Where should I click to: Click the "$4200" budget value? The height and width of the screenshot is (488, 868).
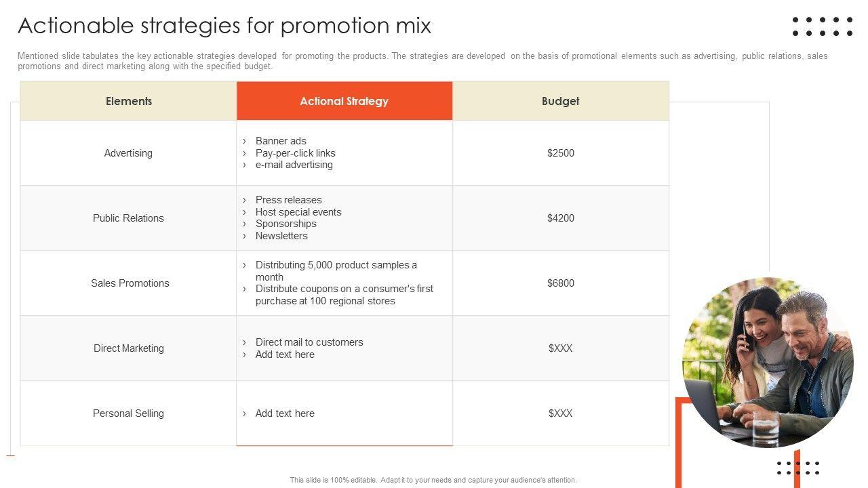click(561, 218)
